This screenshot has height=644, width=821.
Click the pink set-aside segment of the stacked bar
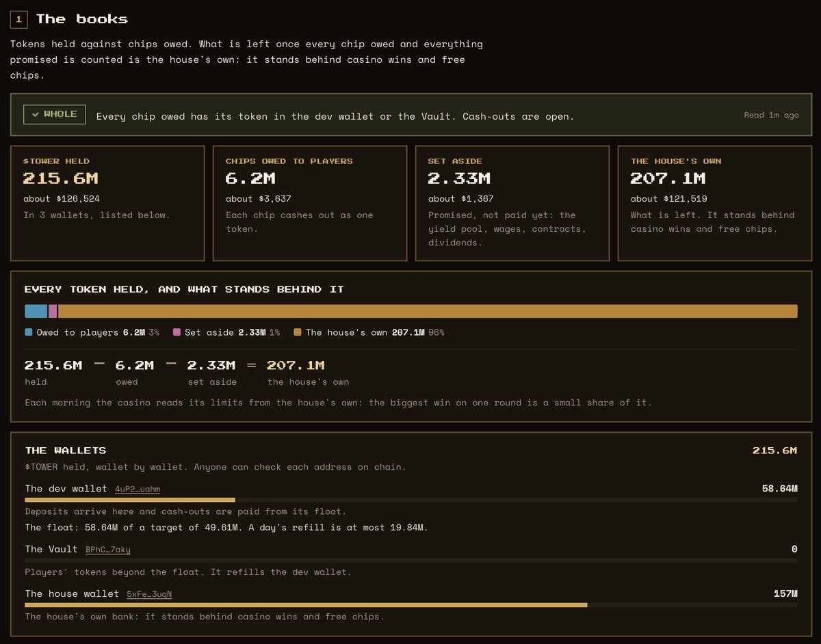pos(53,311)
